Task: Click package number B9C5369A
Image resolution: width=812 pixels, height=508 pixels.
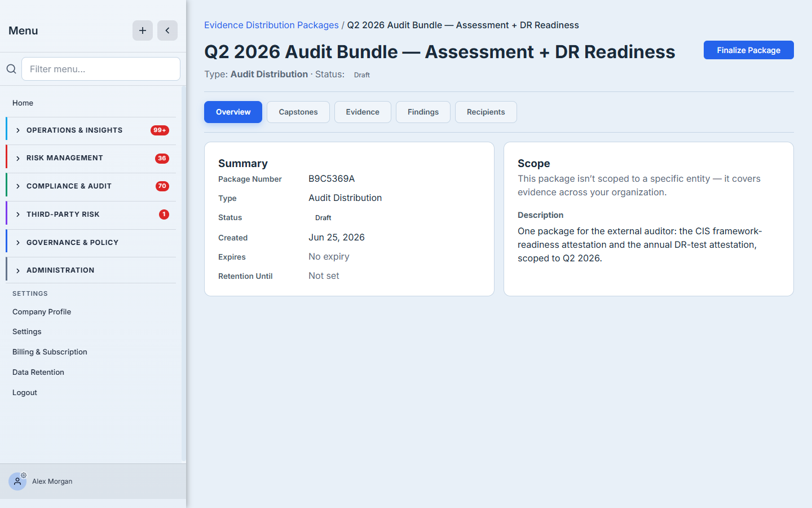Action: [332, 178]
